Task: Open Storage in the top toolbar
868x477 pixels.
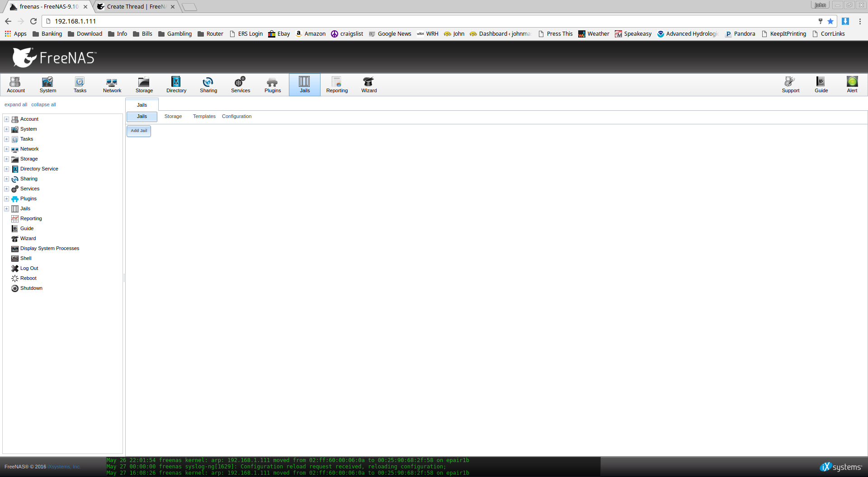Action: click(144, 85)
